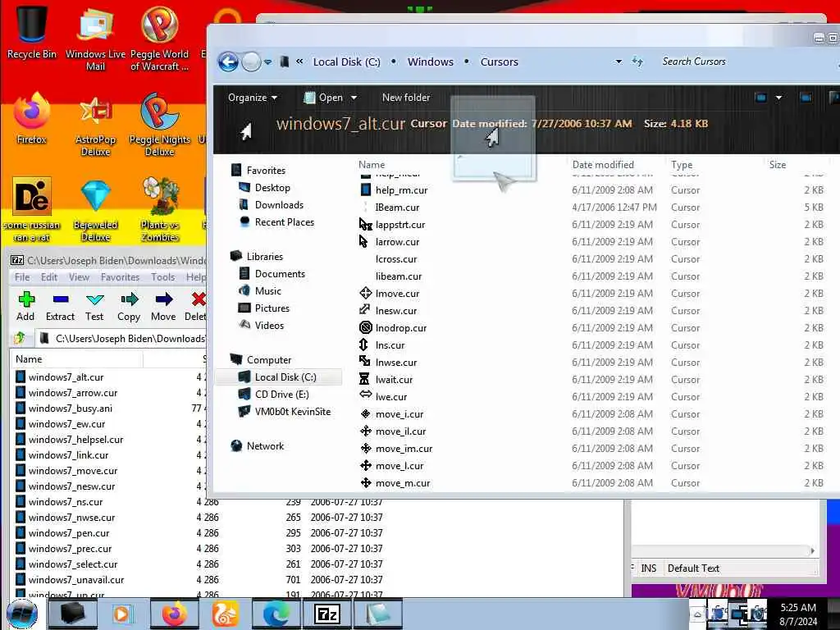840x630 pixels.
Task: Switch to 7-Zip taskbar button
Action: tap(327, 614)
